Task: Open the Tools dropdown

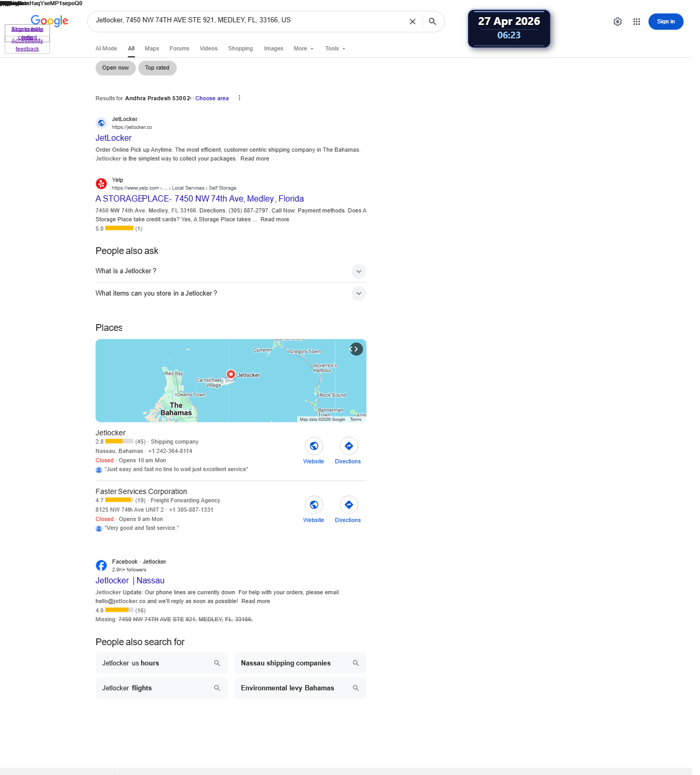Action: (x=335, y=49)
